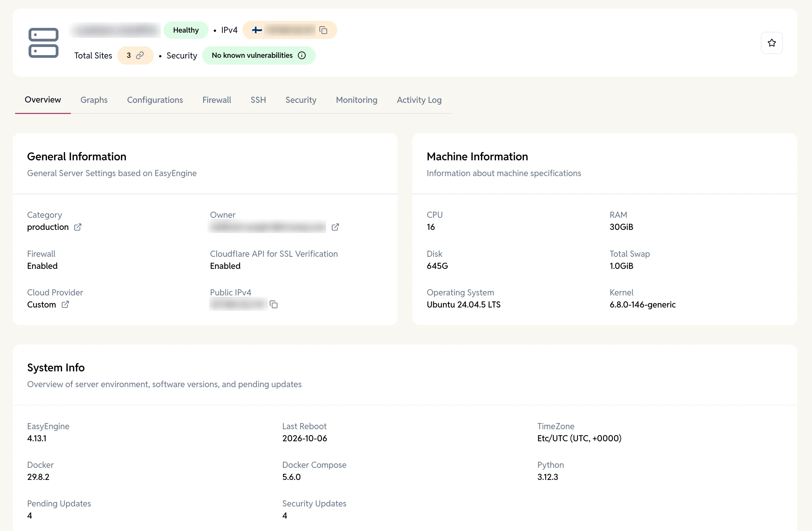Click the RAM value 30GiB
812x531 pixels.
click(621, 227)
